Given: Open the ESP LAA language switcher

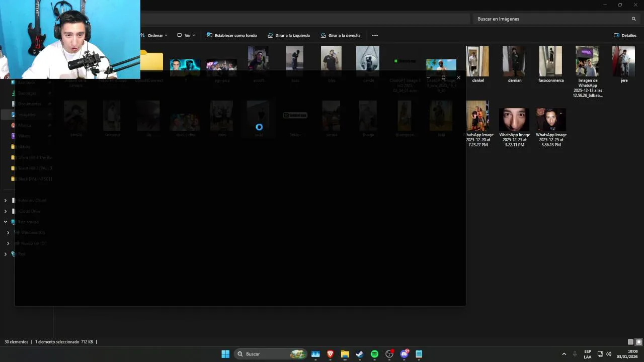Looking at the screenshot, I should [588, 354].
